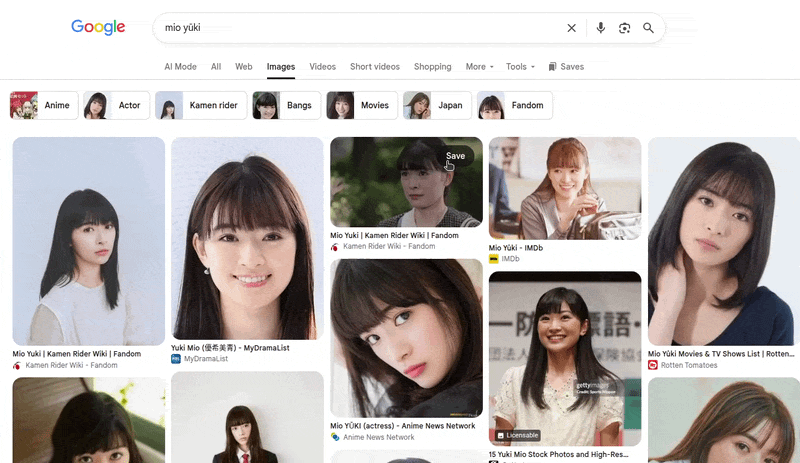Viewport: 800px width, 463px height.
Task: Open the Short videos tab
Action: [374, 66]
